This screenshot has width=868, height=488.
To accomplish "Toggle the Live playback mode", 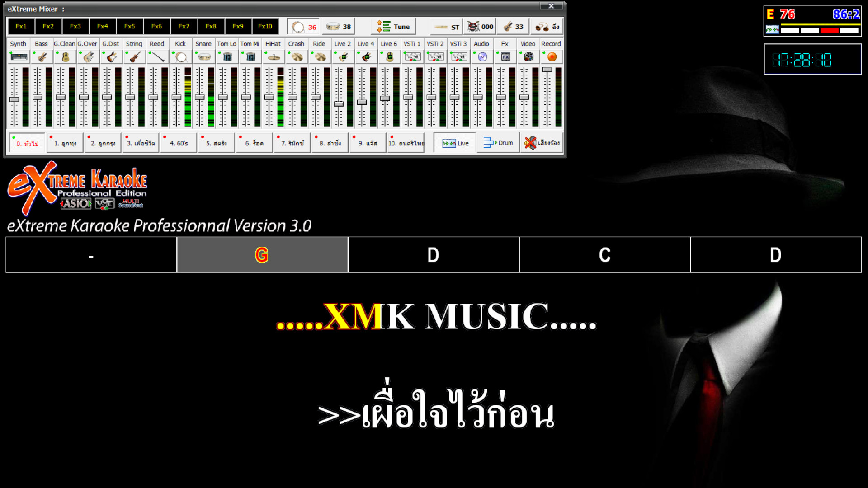I will tap(454, 143).
